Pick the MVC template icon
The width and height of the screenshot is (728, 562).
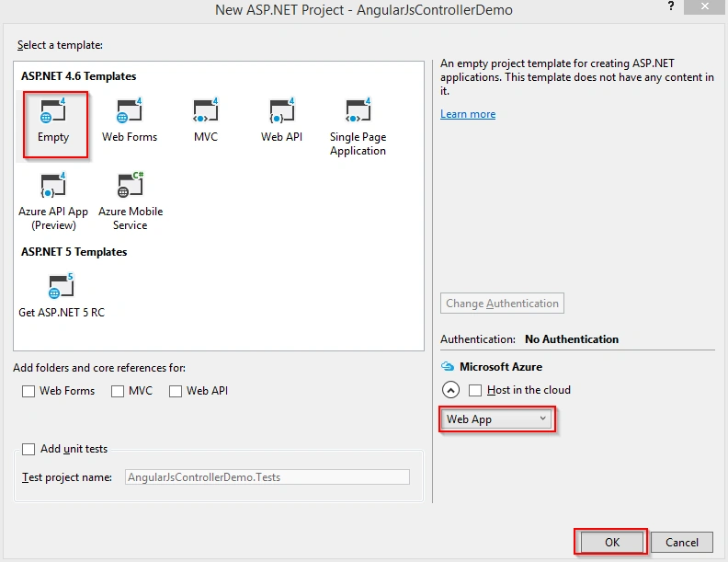tap(205, 110)
